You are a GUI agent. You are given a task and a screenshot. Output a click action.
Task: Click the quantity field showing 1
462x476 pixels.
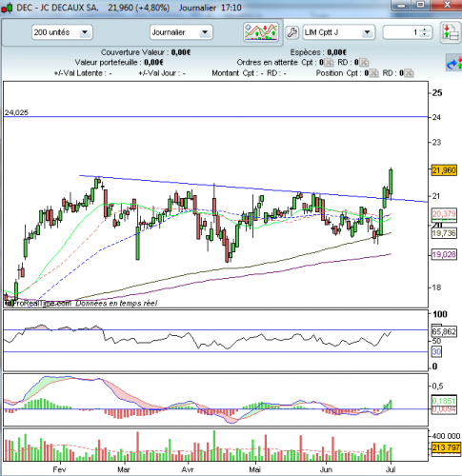click(x=402, y=32)
